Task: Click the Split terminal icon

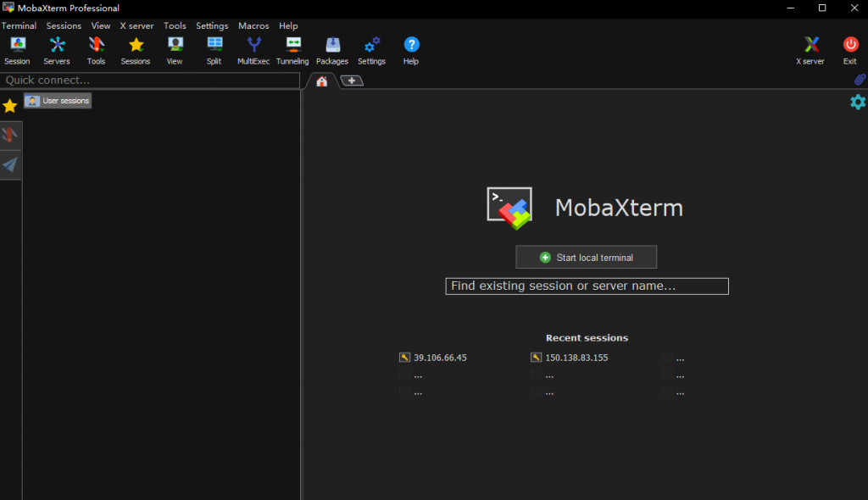Action: pyautogui.click(x=214, y=50)
